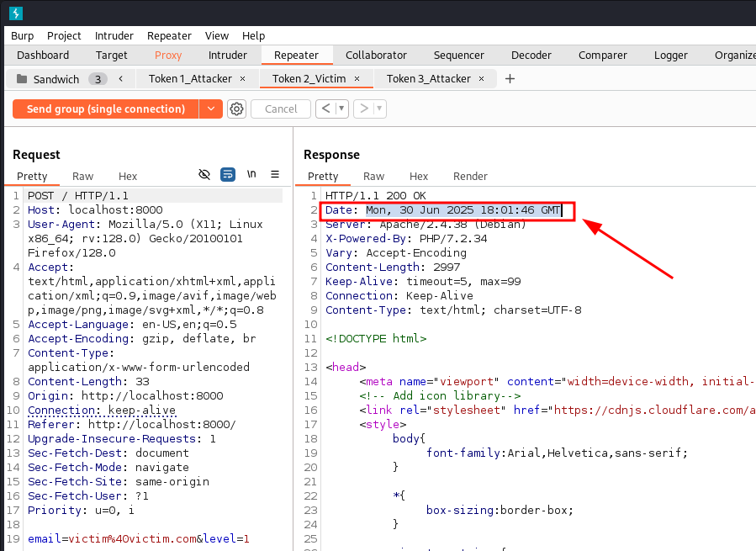Toggle line wrap in Request editor
The height and width of the screenshot is (551, 756).
(x=228, y=174)
